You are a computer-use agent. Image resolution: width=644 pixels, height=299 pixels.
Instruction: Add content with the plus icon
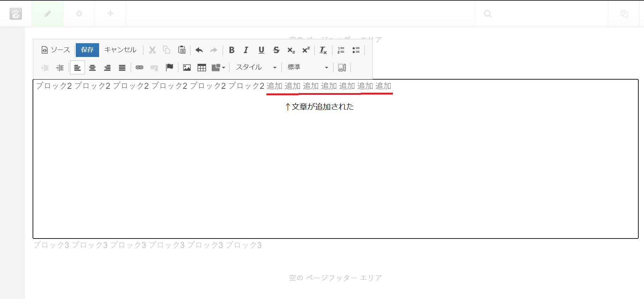click(110, 13)
